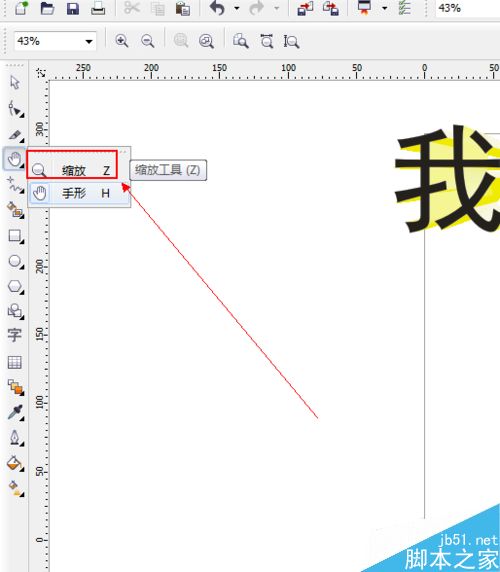Select the Table tool
500x572 pixels.
[x=15, y=362]
